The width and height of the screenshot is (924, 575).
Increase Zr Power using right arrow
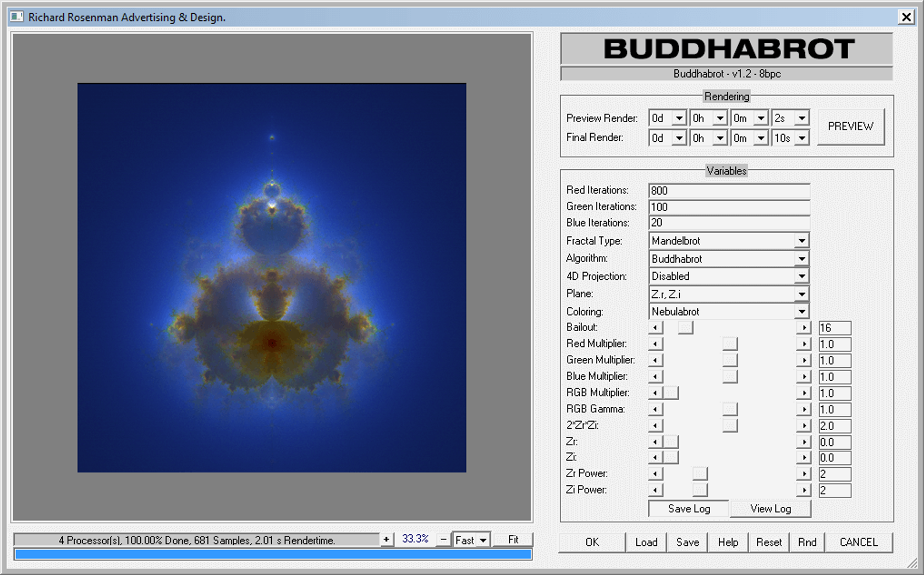(804, 473)
